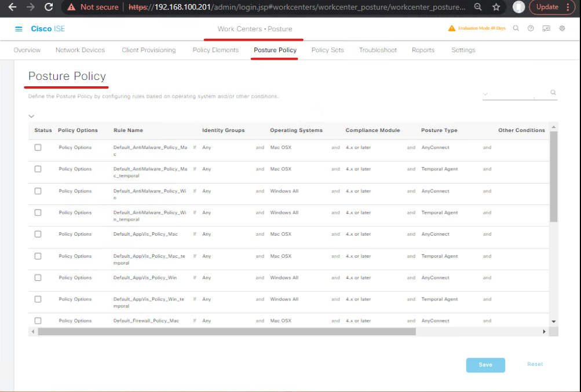Click the policy search input field

[x=520, y=94]
